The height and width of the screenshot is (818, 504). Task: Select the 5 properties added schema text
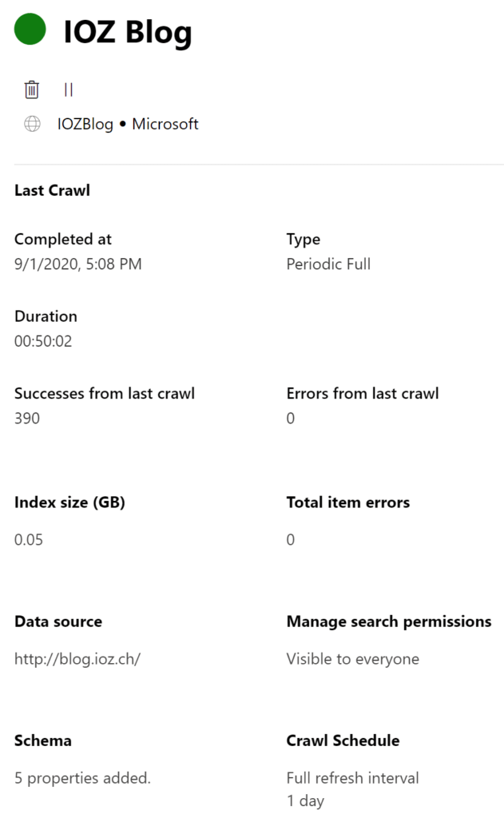[82, 778]
